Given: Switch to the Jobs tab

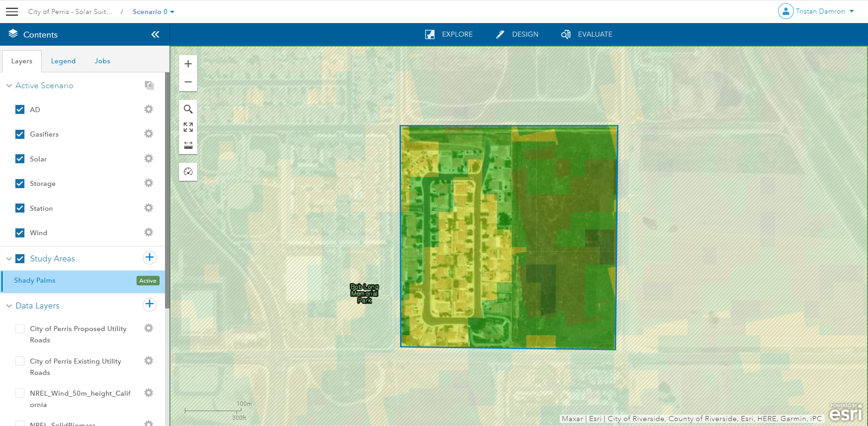Looking at the screenshot, I should (x=102, y=61).
